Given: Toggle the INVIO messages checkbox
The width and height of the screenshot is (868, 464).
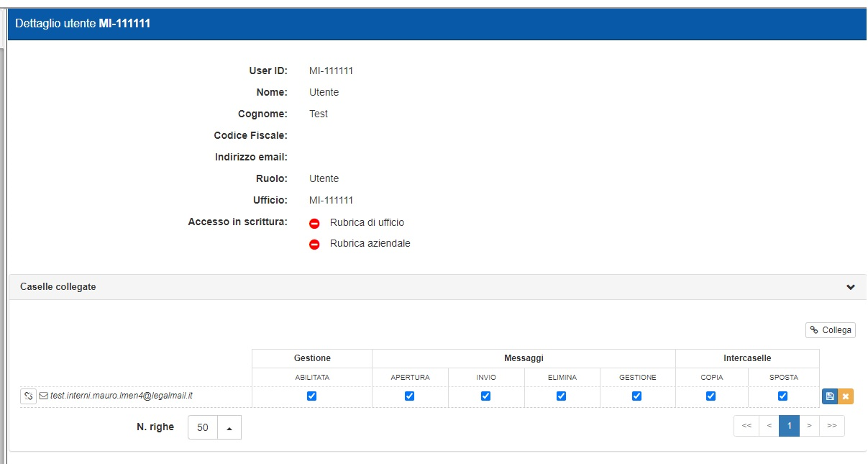Looking at the screenshot, I should tap(485, 396).
